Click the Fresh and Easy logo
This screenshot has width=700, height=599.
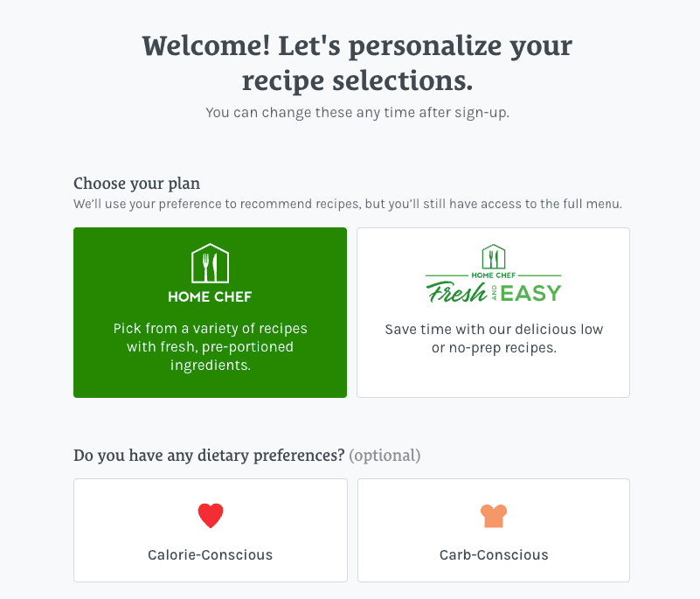pyautogui.click(x=493, y=274)
